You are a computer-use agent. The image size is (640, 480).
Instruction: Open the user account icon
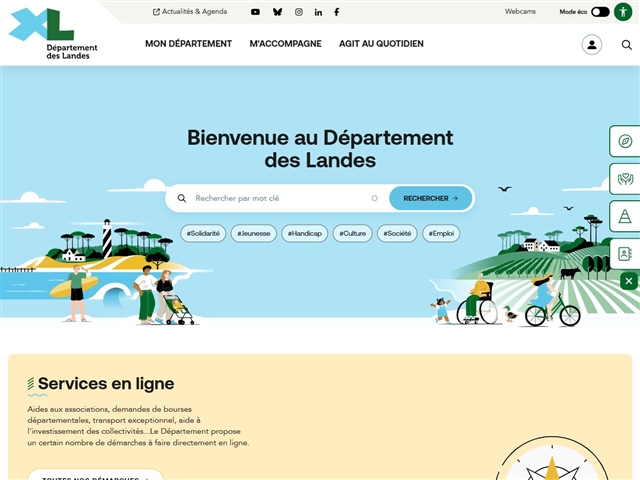591,44
